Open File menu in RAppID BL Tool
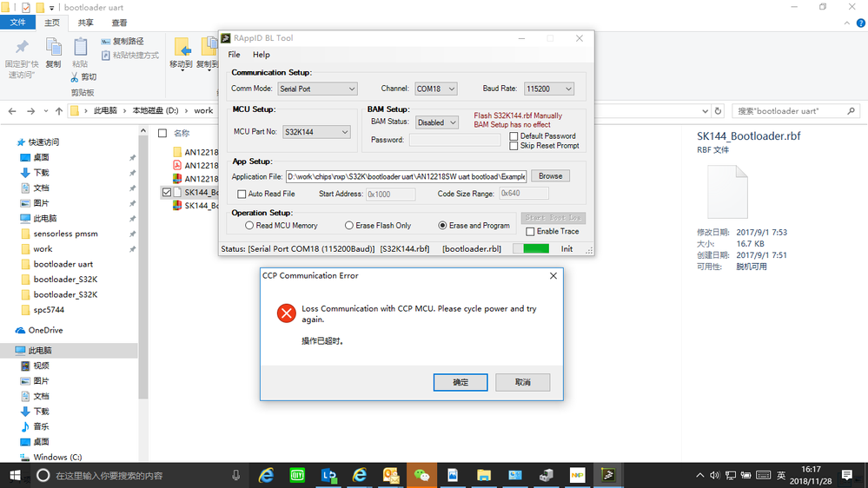The height and width of the screenshot is (488, 868). coord(235,55)
